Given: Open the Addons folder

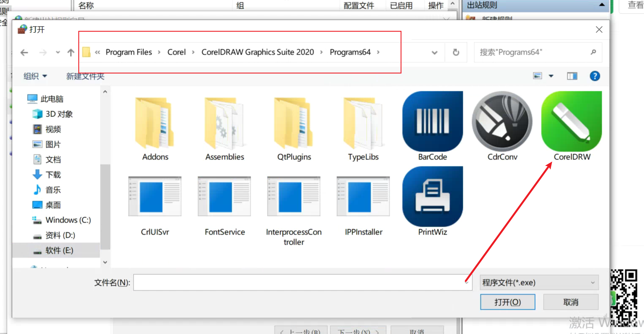Looking at the screenshot, I should 155,123.
